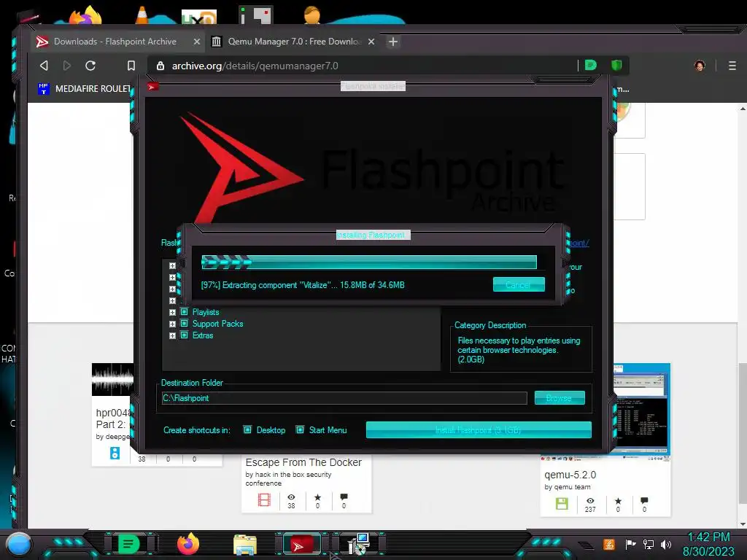Viewport: 747px width, 560px height.
Task: Toggle Desktop shortcut checkbox
Action: [x=248, y=430]
